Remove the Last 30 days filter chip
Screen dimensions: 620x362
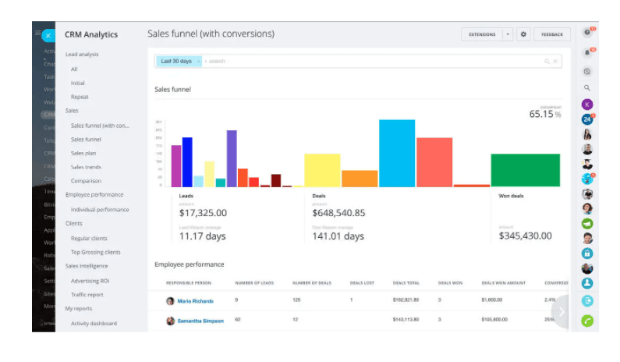click(x=198, y=61)
